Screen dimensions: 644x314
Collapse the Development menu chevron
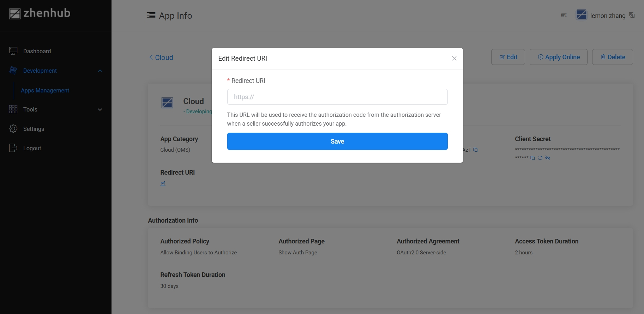pyautogui.click(x=100, y=71)
